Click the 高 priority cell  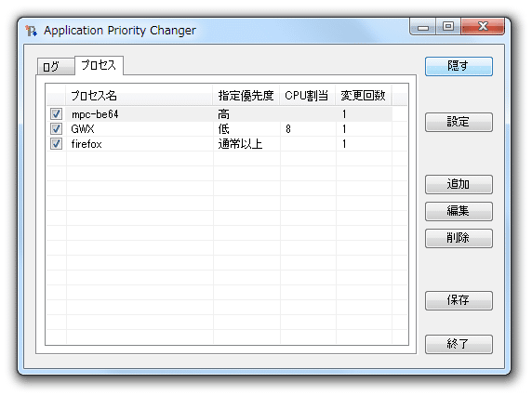pos(223,114)
